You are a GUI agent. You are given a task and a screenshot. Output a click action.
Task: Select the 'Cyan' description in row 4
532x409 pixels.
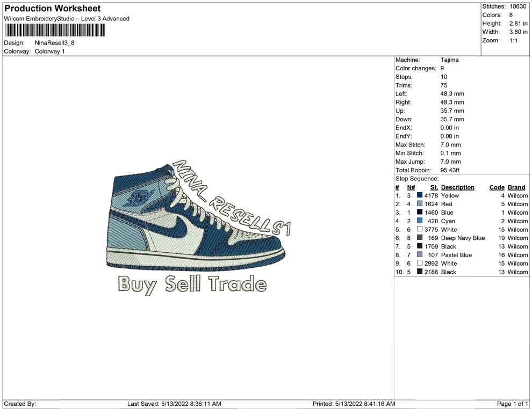point(448,221)
